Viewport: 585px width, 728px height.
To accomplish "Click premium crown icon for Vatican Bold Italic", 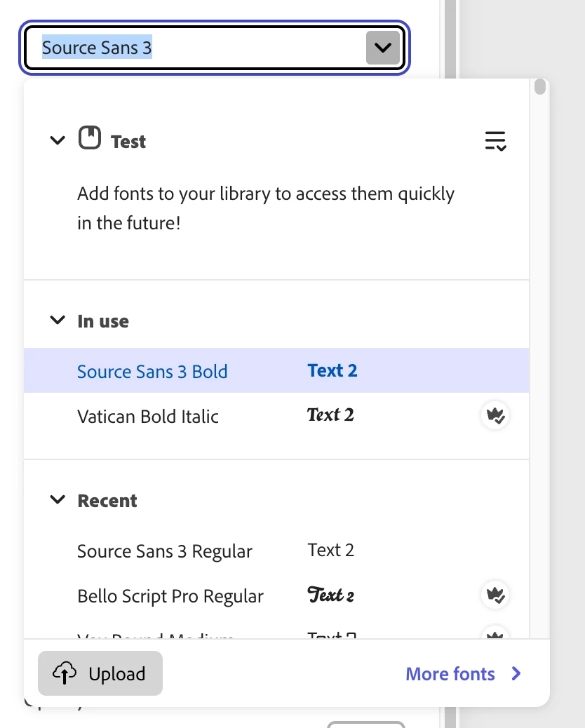I will click(x=495, y=415).
